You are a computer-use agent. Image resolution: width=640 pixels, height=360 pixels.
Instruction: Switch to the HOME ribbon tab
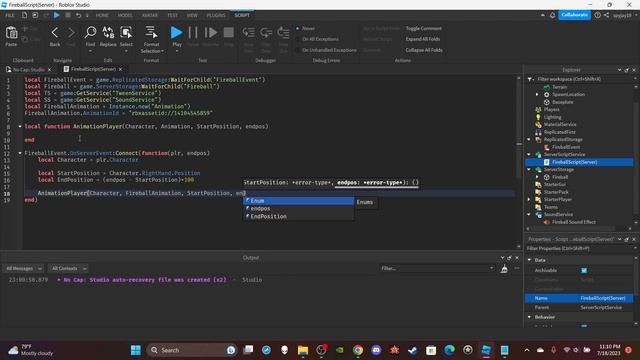click(x=102, y=15)
